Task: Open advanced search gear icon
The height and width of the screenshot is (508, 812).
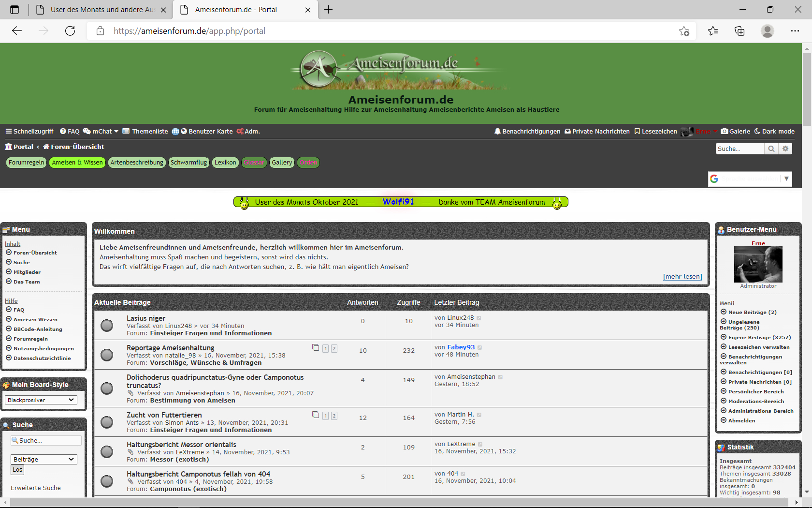Action: pyautogui.click(x=785, y=149)
